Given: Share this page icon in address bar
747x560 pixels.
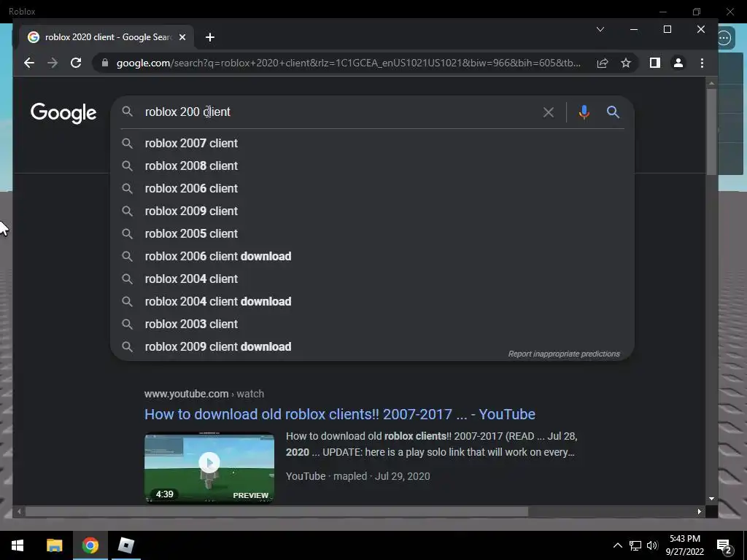Looking at the screenshot, I should pyautogui.click(x=602, y=63).
